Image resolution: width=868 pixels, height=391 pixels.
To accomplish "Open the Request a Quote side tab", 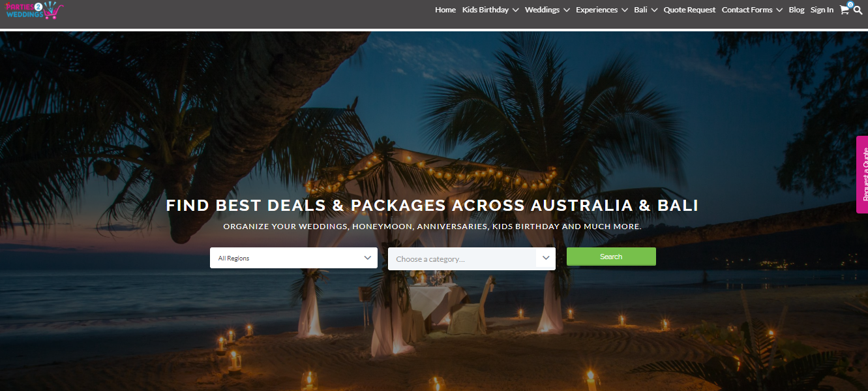I will [862, 174].
